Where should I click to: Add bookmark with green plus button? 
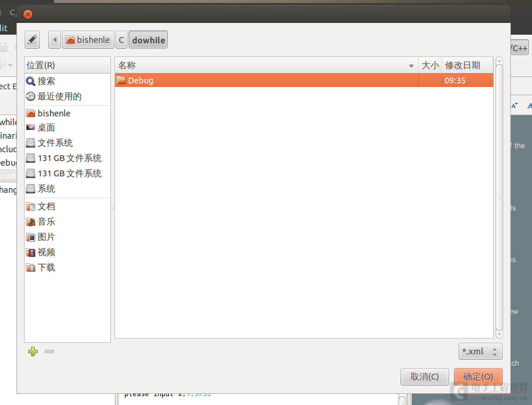click(33, 352)
